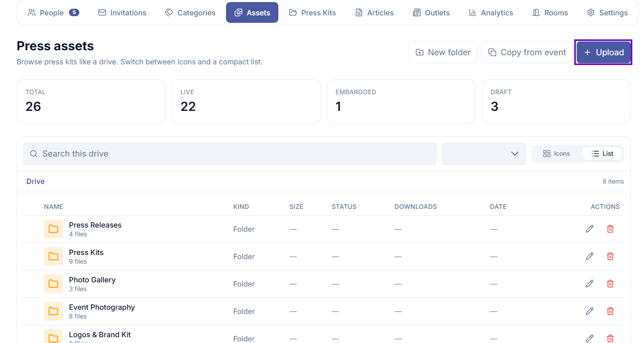This screenshot has width=644, height=343.
Task: Click the SIZE column header
Action: coord(296,207)
